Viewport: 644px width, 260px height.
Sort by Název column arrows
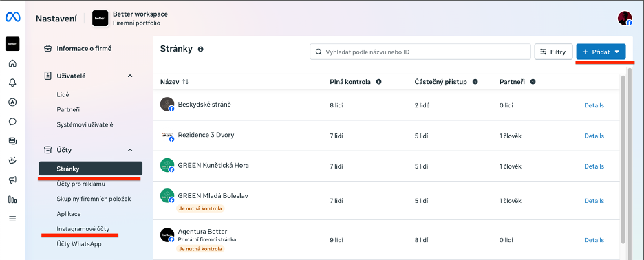tap(185, 82)
